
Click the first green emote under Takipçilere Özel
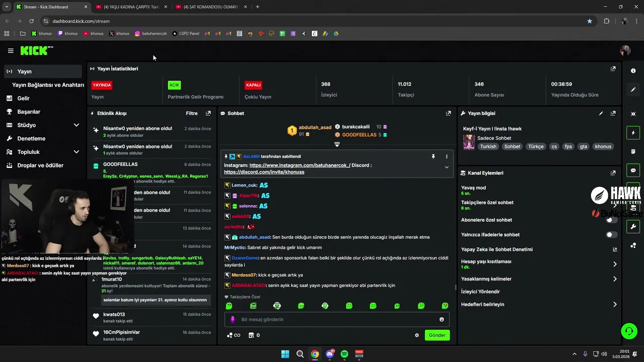(x=229, y=306)
